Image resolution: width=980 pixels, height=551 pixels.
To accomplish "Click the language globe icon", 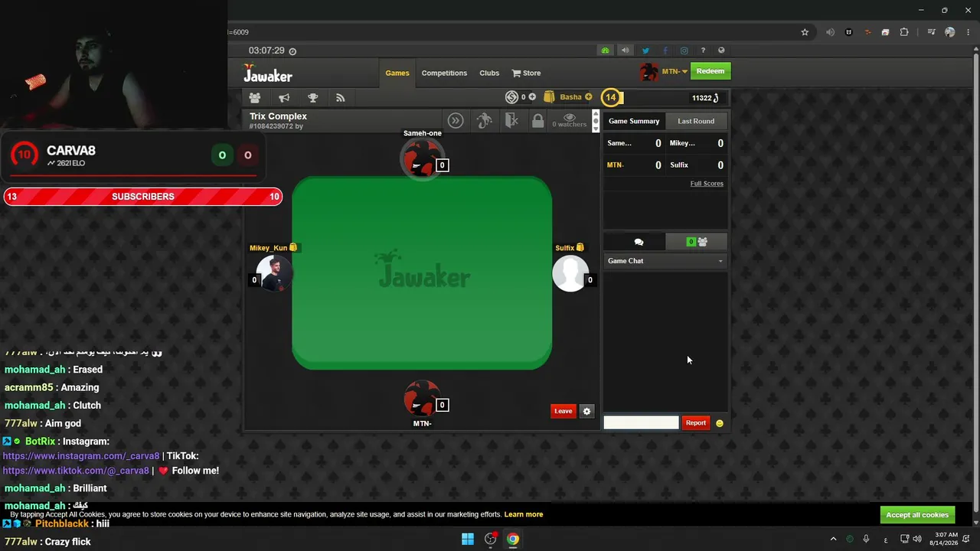I will 721,51.
